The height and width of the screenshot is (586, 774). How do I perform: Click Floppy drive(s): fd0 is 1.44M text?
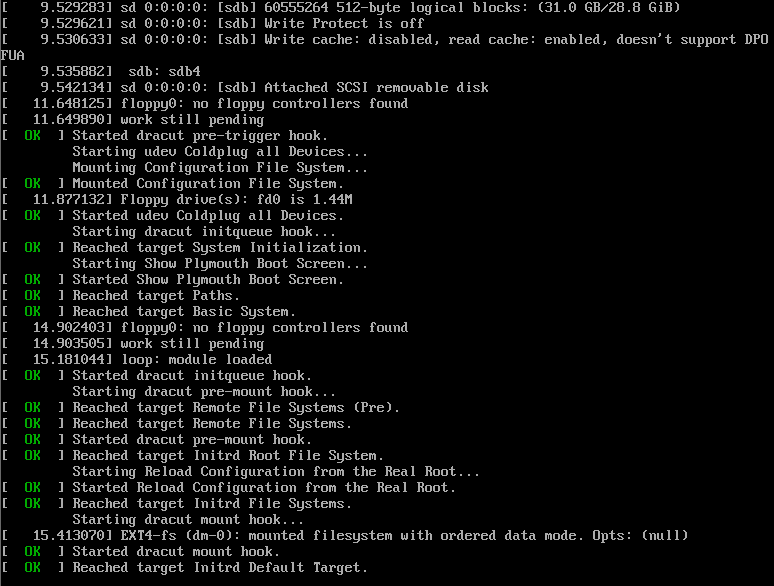coord(236,199)
